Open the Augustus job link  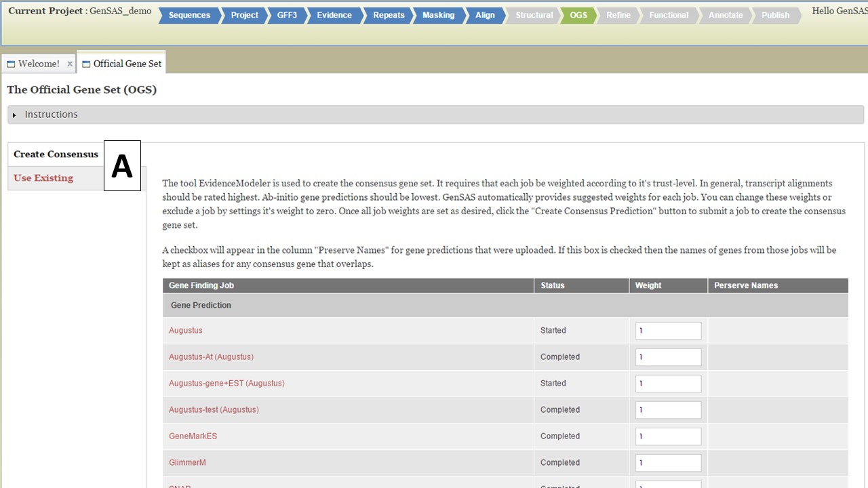click(x=186, y=331)
